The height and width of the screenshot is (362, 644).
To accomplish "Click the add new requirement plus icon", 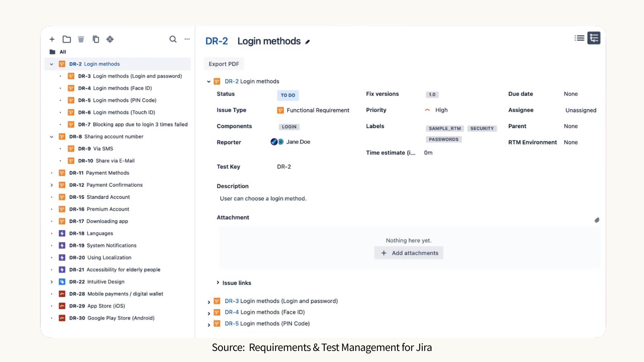I will point(52,39).
